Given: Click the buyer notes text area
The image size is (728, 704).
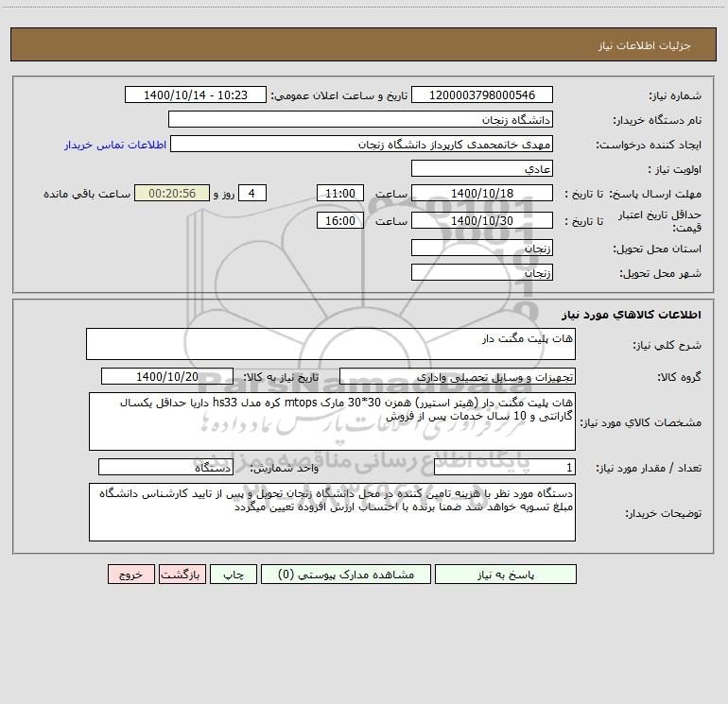Looking at the screenshot, I should (332, 512).
